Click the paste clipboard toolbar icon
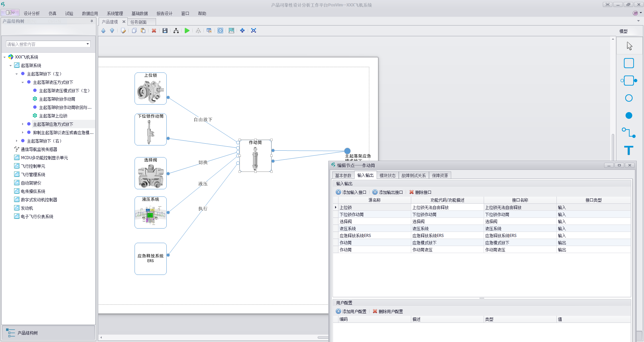This screenshot has height=342, width=644. point(143,31)
